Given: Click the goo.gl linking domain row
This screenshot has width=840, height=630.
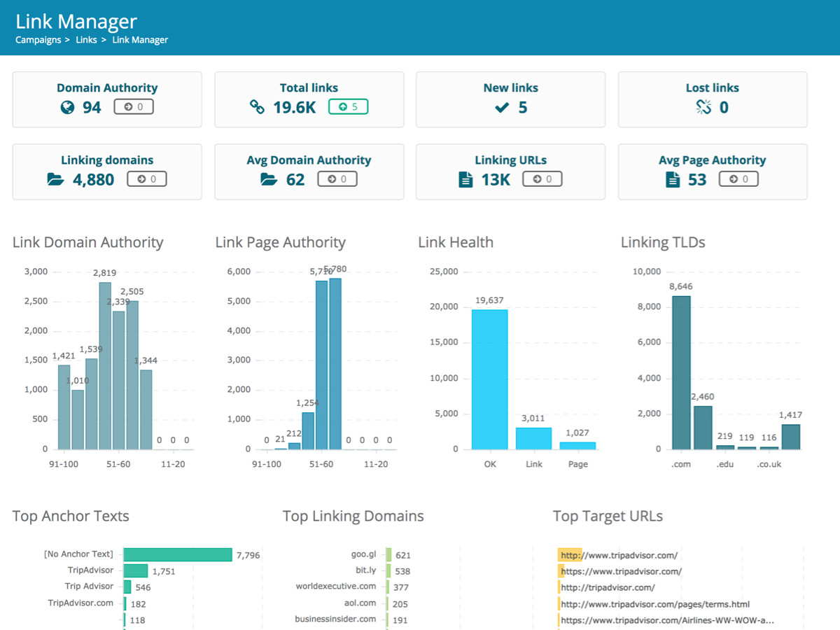Looking at the screenshot, I should (x=364, y=554).
